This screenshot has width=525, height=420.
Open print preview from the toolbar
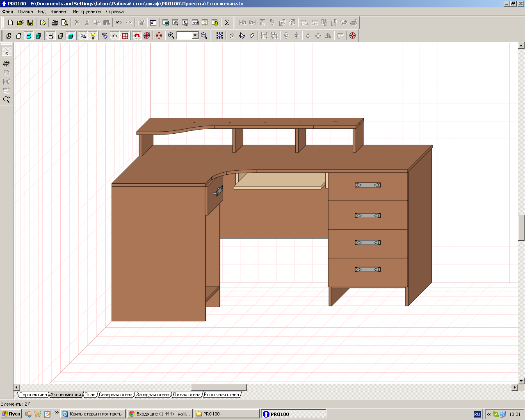pos(64,23)
